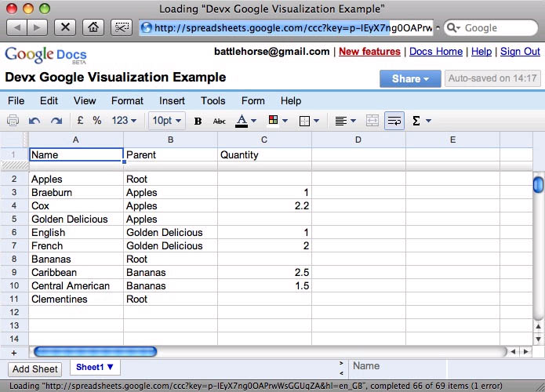Image resolution: width=545 pixels, height=392 pixels.
Task: Open the View menu
Action: pyautogui.click(x=85, y=101)
